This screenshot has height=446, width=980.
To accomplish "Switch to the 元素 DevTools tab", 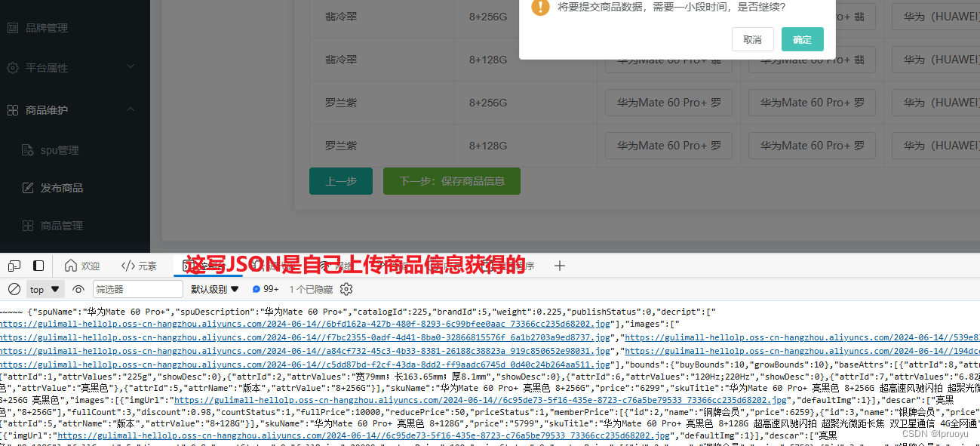I will [x=139, y=266].
